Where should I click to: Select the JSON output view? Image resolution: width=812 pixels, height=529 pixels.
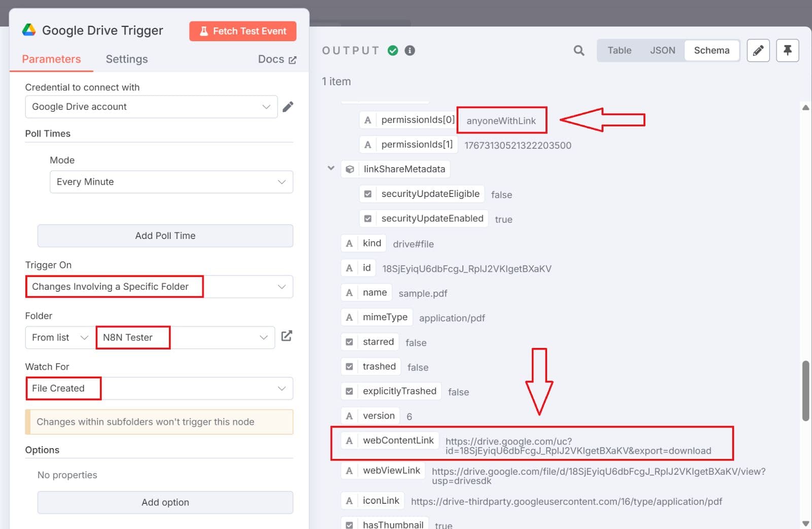pyautogui.click(x=662, y=50)
